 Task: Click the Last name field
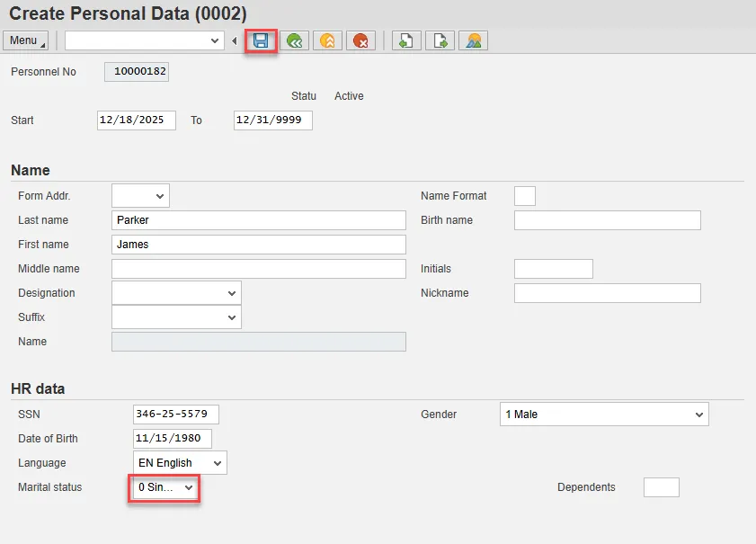point(259,220)
